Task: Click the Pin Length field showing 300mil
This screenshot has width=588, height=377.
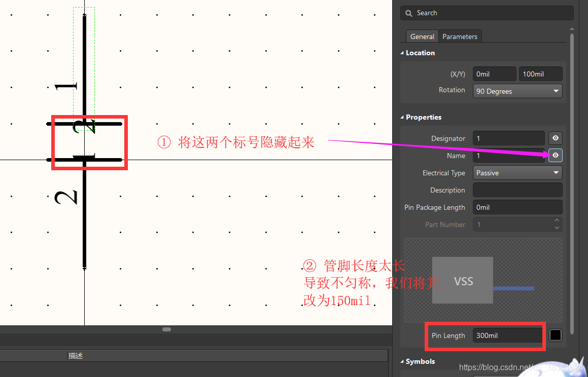Action: click(x=507, y=335)
